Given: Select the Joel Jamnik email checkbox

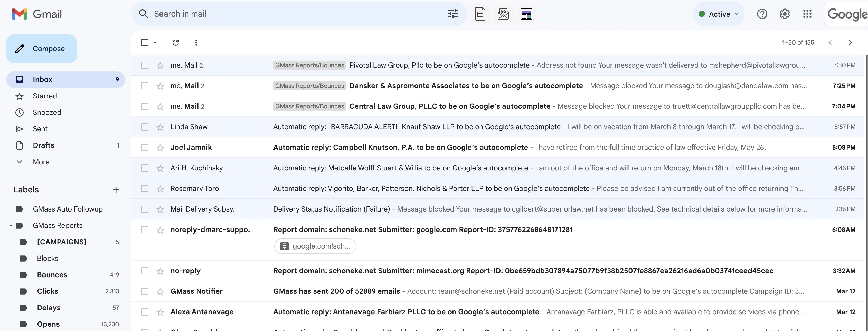Looking at the screenshot, I should coord(145,147).
